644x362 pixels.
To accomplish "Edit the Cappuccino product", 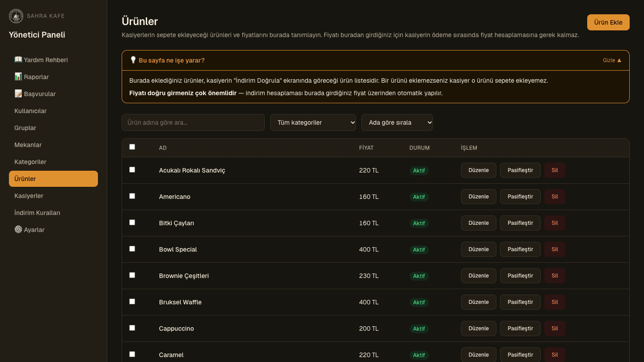I will click(479, 328).
